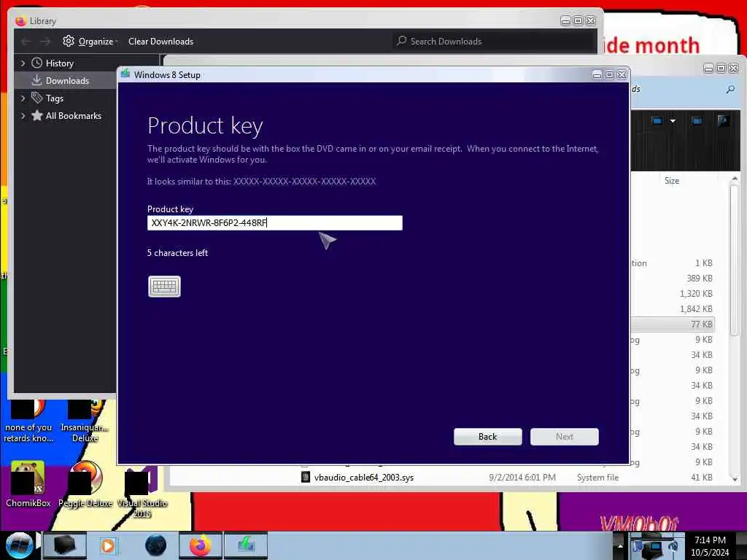Open Insaniquarium Deluxe desktop shortcut
Image resolution: width=747 pixels, height=560 pixels.
(85, 422)
